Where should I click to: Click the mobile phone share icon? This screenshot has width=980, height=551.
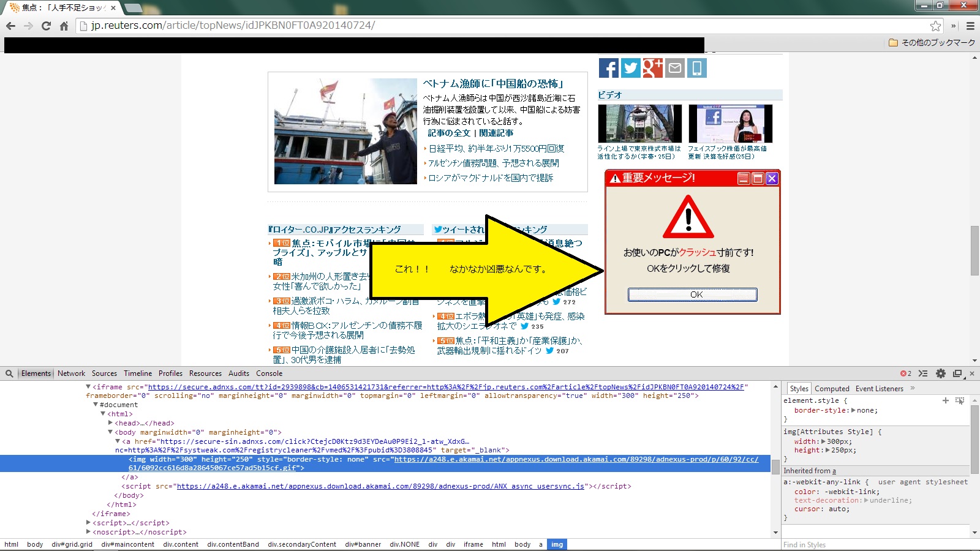696,68
